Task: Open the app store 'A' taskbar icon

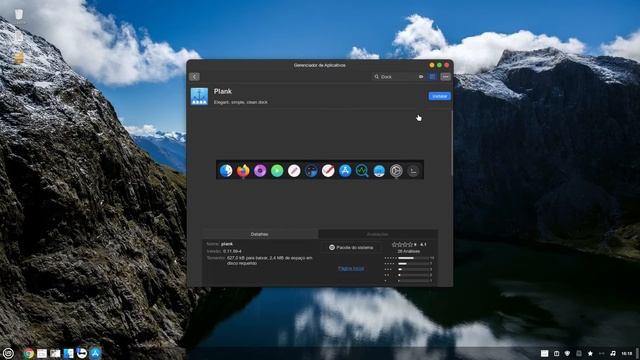Action: [x=96, y=353]
